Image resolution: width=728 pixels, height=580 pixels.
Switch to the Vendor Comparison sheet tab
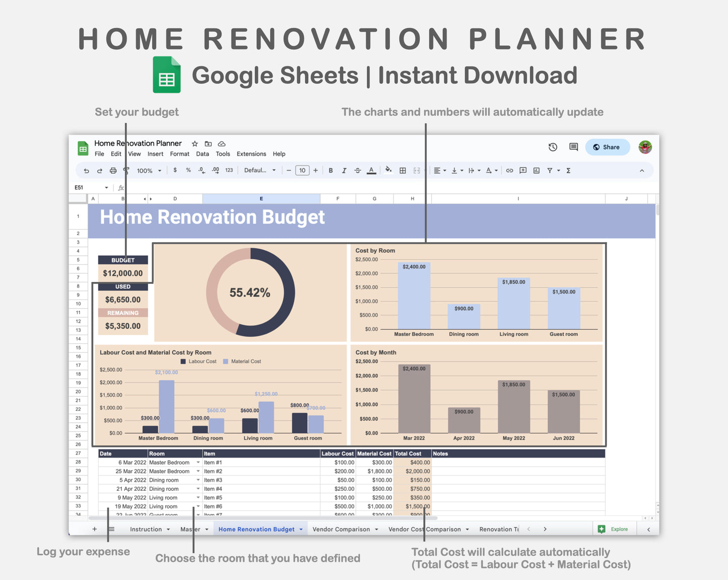(342, 529)
